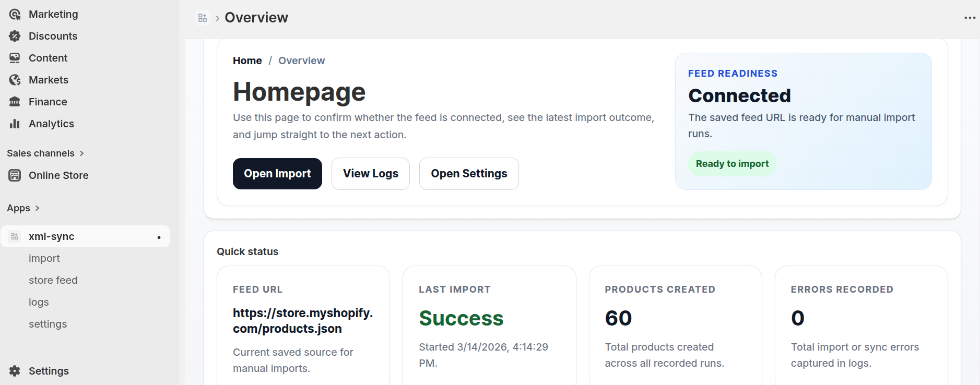The width and height of the screenshot is (980, 385).
Task: Click the LAST IMPORT card label
Action: pos(455,290)
